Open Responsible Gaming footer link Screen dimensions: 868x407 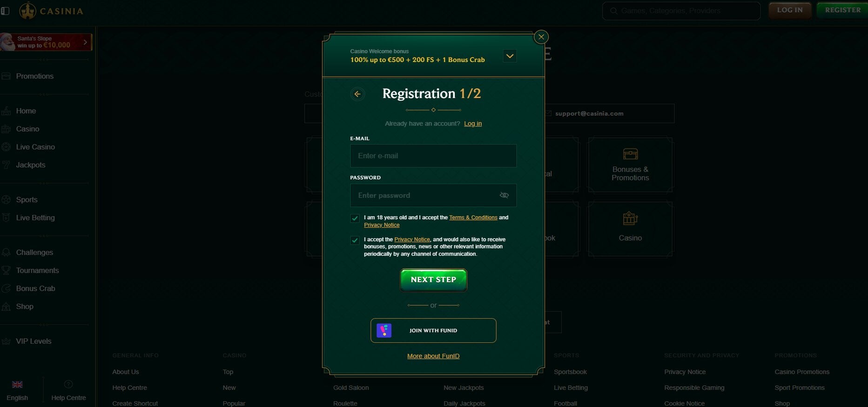[x=694, y=388]
